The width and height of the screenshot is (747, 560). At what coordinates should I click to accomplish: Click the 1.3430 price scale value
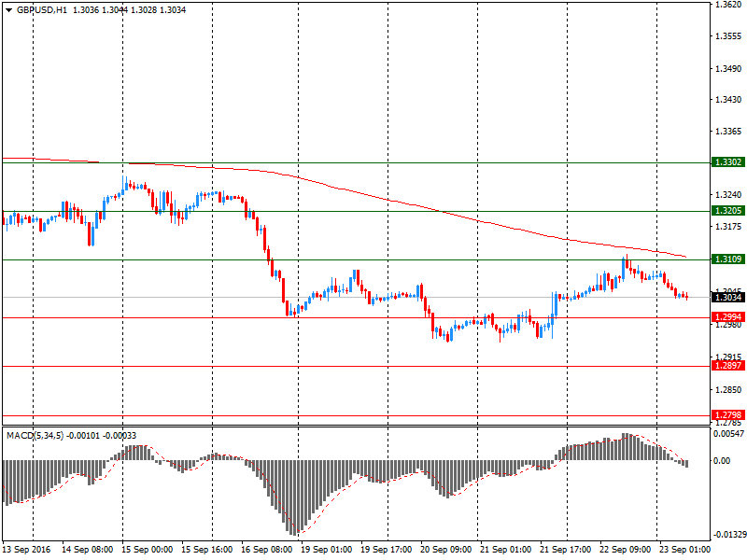point(728,100)
